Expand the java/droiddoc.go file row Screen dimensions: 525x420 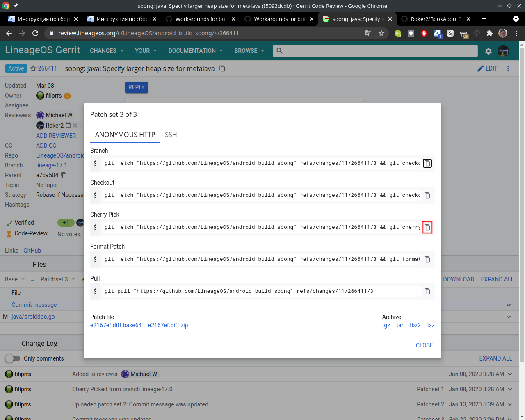(x=509, y=317)
